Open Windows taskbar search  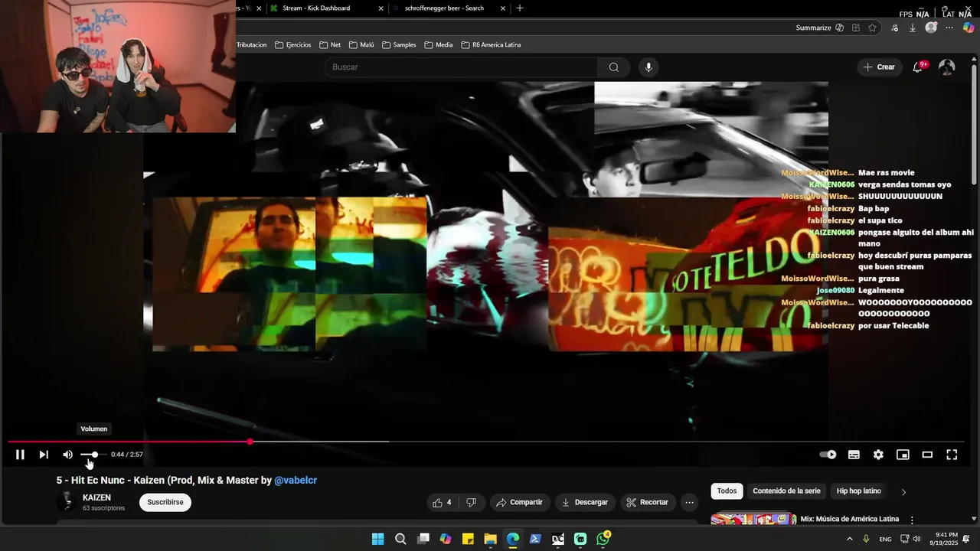(400, 539)
